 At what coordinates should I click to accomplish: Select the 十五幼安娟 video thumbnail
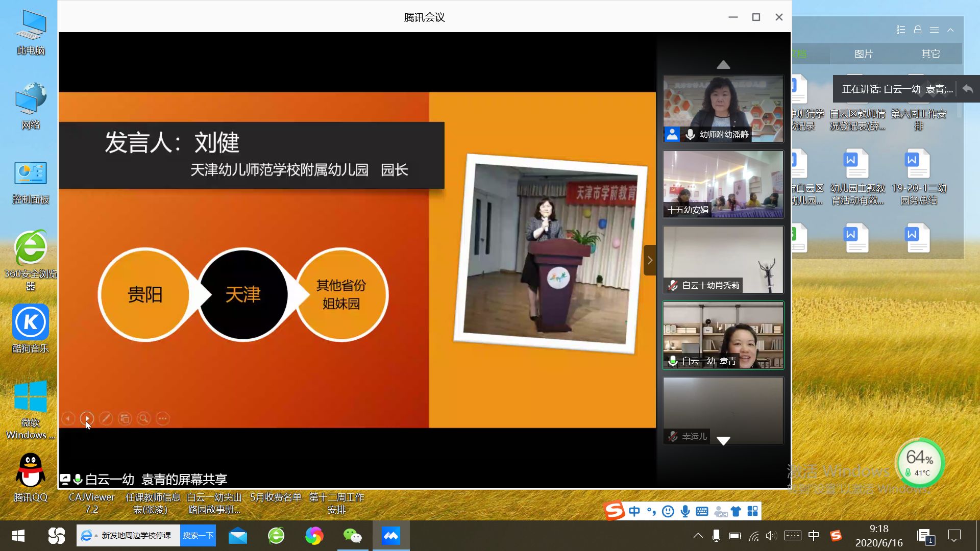723,184
